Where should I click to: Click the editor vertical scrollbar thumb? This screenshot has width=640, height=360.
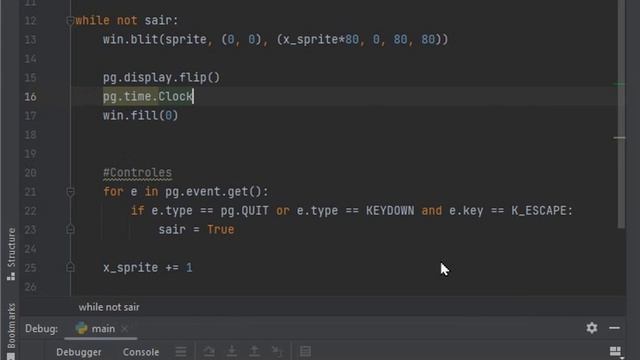pyautogui.click(x=621, y=114)
